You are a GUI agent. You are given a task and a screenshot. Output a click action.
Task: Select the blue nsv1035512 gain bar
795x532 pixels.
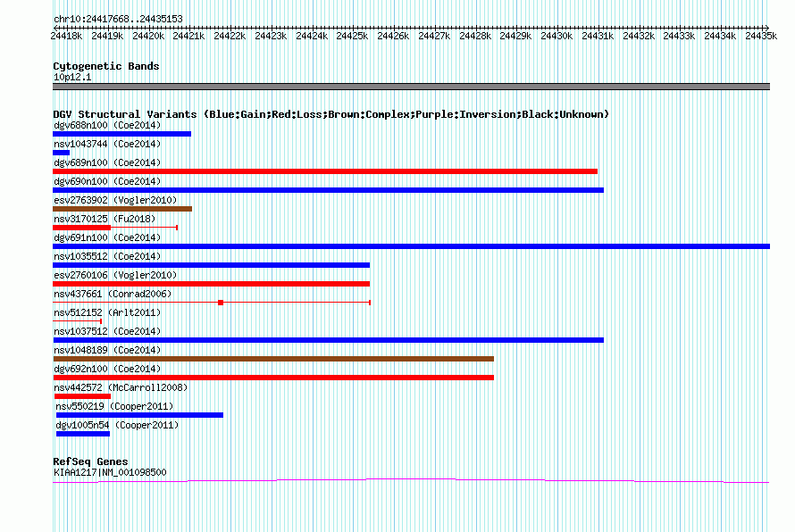[212, 265]
